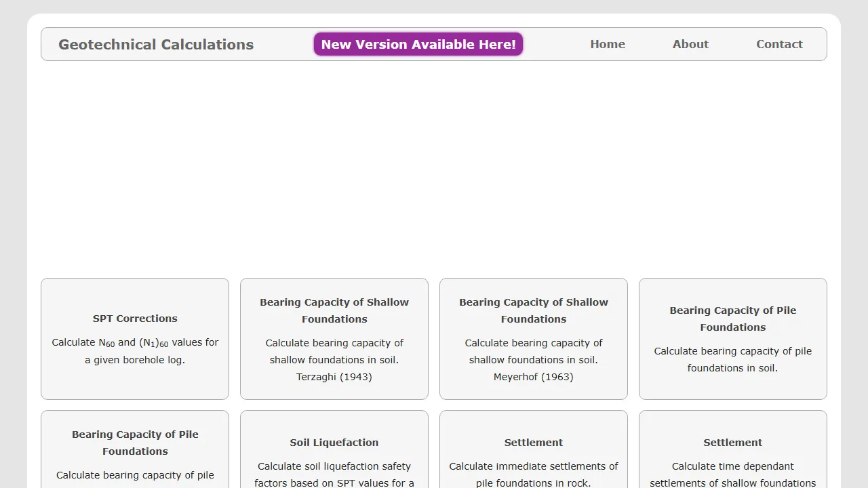Open the Contact page
Screen dimensions: 868x488
pos(779,44)
